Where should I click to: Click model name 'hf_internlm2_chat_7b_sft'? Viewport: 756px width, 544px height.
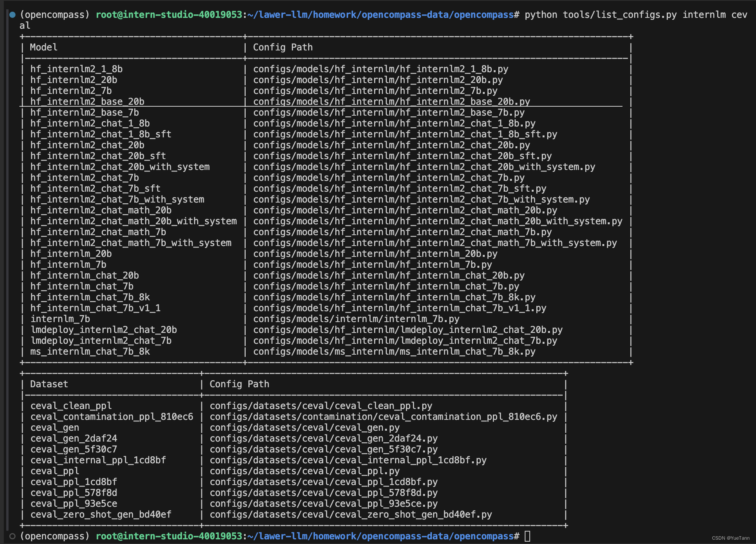[95, 189]
